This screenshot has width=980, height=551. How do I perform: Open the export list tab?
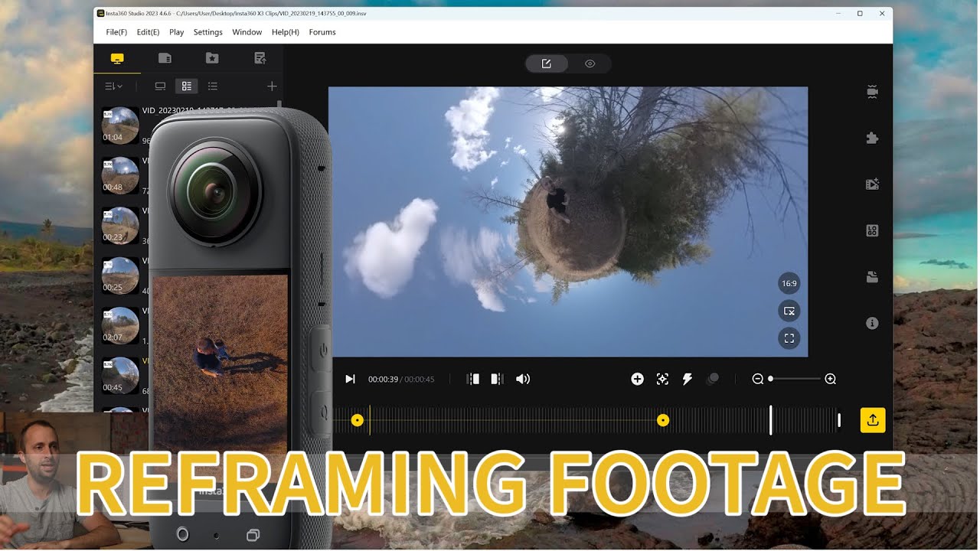point(260,58)
